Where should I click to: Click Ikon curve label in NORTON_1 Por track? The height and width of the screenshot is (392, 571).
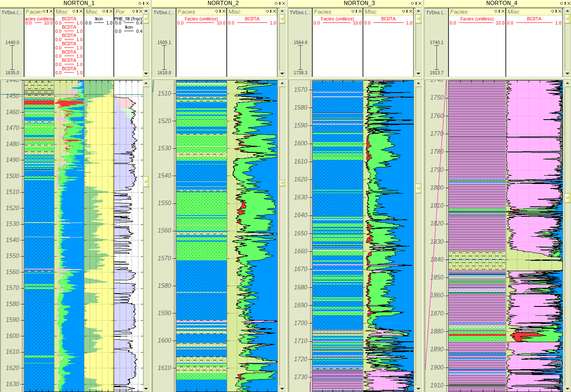click(x=129, y=27)
